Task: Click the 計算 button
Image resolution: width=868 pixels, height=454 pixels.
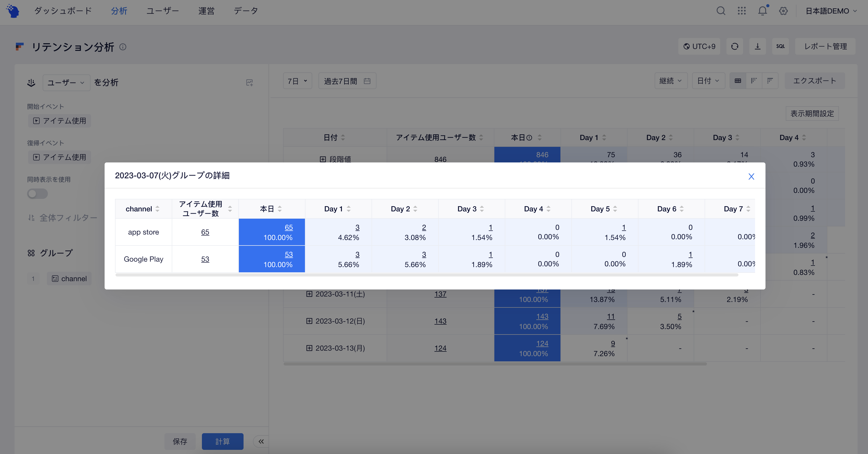Action: [x=222, y=441]
